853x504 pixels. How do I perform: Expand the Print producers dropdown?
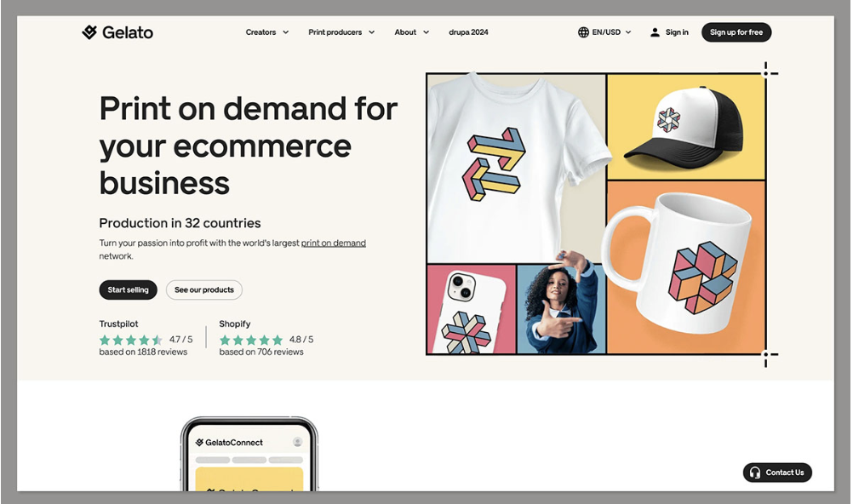click(x=341, y=32)
